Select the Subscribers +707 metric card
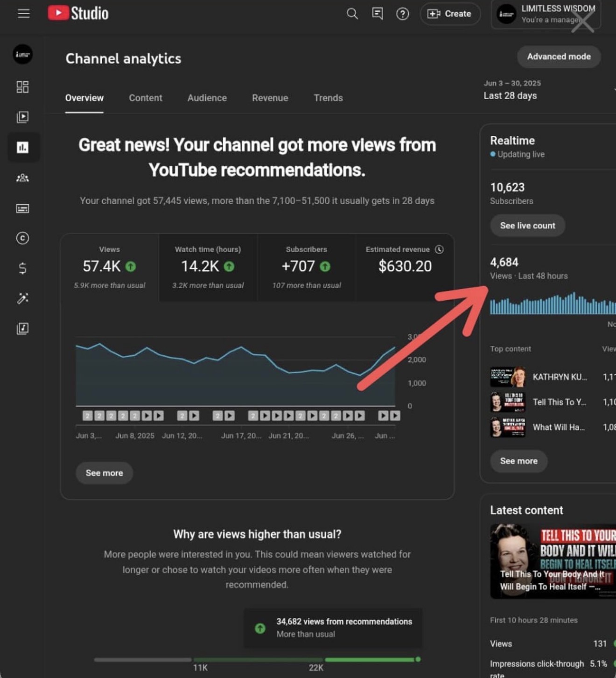This screenshot has height=678, width=616. pyautogui.click(x=307, y=268)
